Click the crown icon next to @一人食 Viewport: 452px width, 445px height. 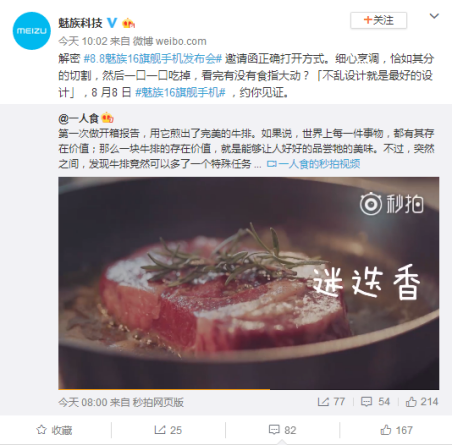[x=107, y=118]
